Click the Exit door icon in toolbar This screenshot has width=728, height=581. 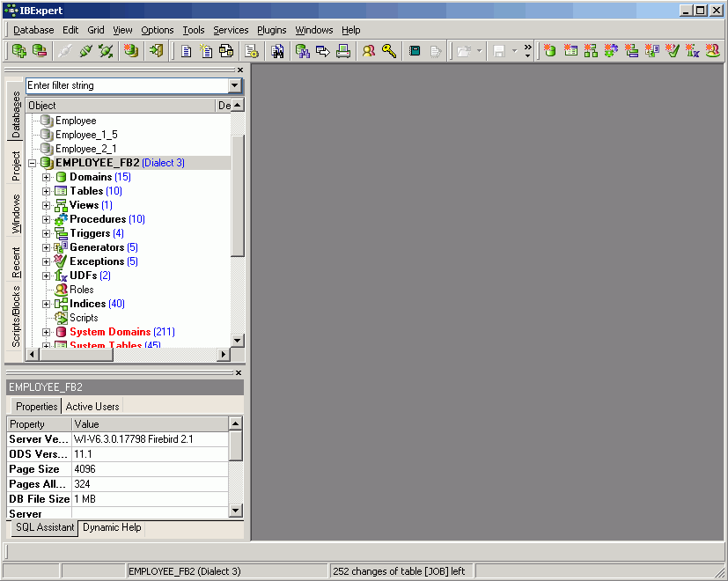(x=156, y=51)
